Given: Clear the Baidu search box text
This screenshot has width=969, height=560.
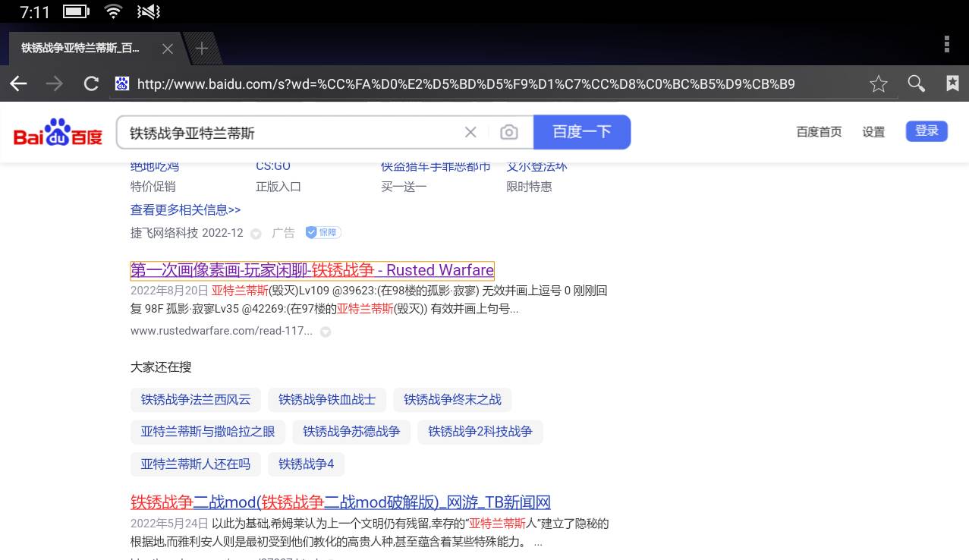Looking at the screenshot, I should (x=470, y=133).
